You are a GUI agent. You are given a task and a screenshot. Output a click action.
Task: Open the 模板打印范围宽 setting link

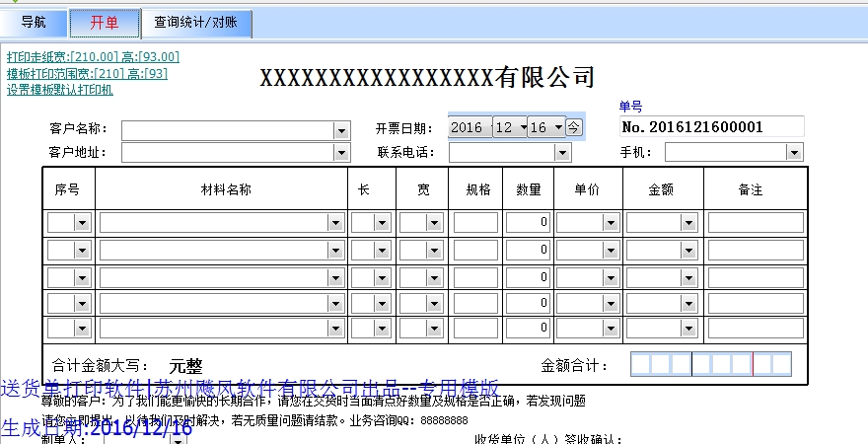click(x=87, y=73)
